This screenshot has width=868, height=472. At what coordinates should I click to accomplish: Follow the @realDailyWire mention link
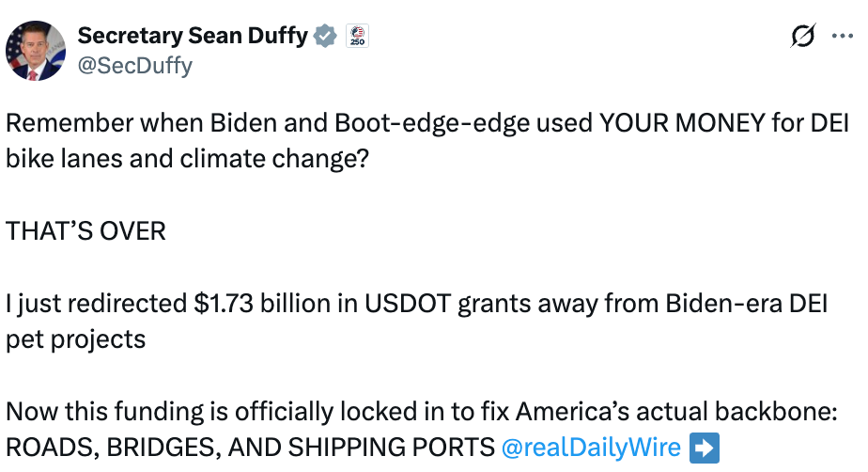(x=591, y=447)
